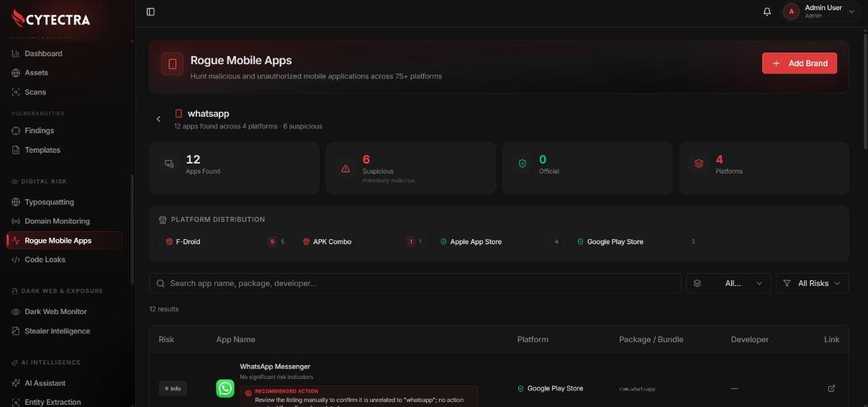Open the AI Assistant
Image resolution: width=868 pixels, height=407 pixels.
point(45,383)
